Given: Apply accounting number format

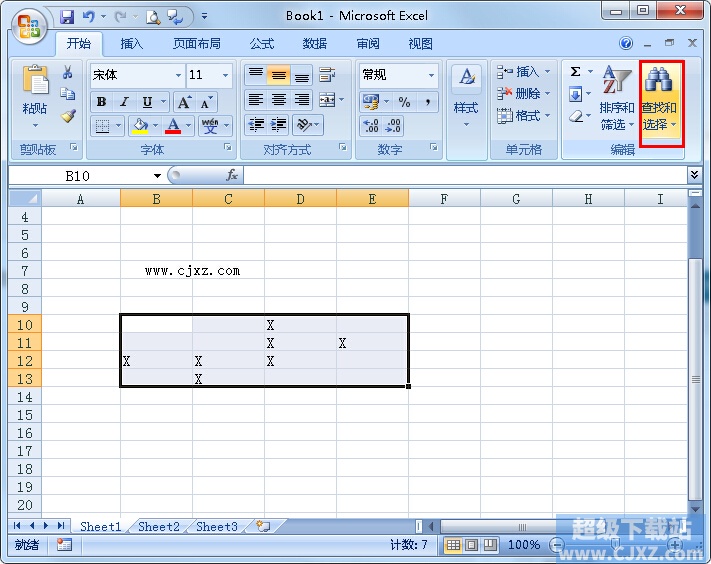Looking at the screenshot, I should click(371, 102).
